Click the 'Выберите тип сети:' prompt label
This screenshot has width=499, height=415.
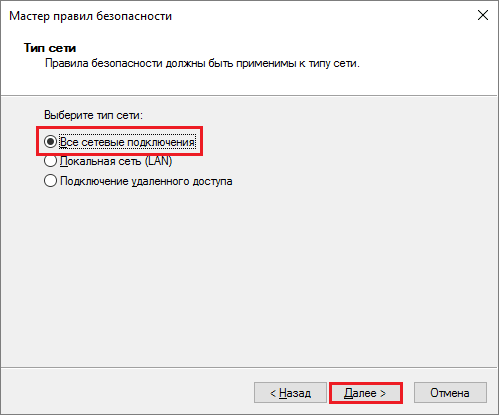click(93, 115)
